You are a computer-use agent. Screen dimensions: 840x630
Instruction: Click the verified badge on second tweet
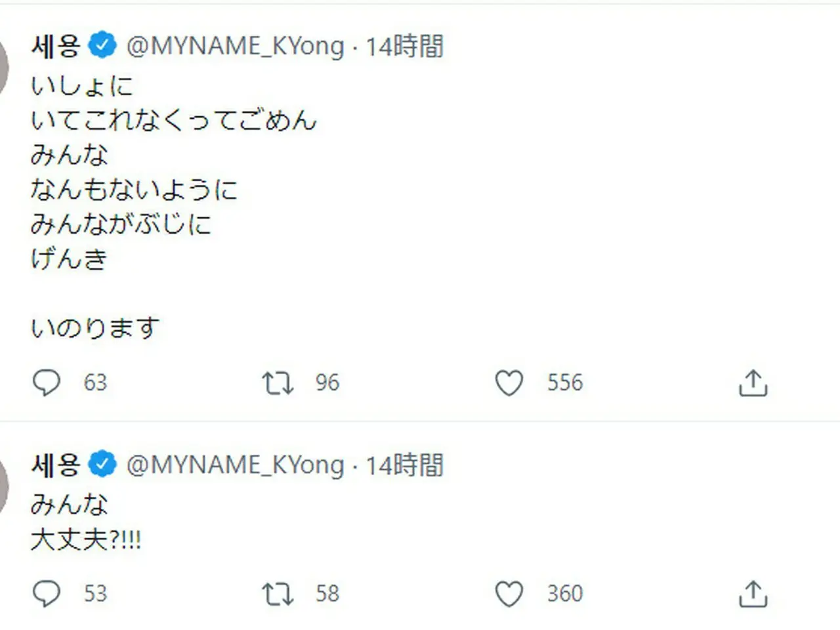tap(102, 465)
